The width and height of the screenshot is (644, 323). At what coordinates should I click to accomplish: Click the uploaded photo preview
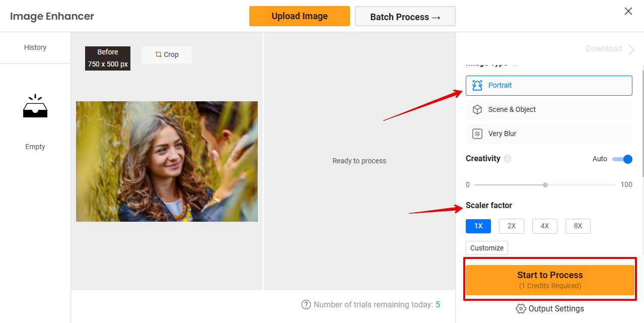pyautogui.click(x=167, y=161)
